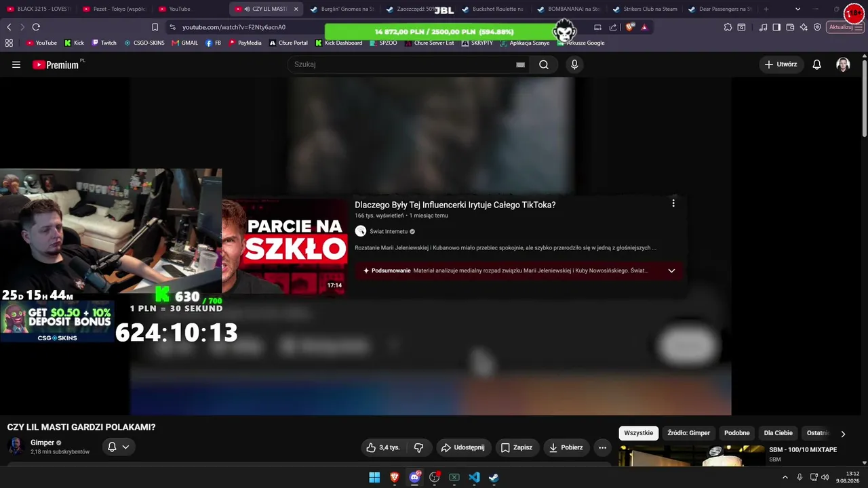Reload the page in the browser
The height and width of the screenshot is (488, 868).
click(x=36, y=27)
